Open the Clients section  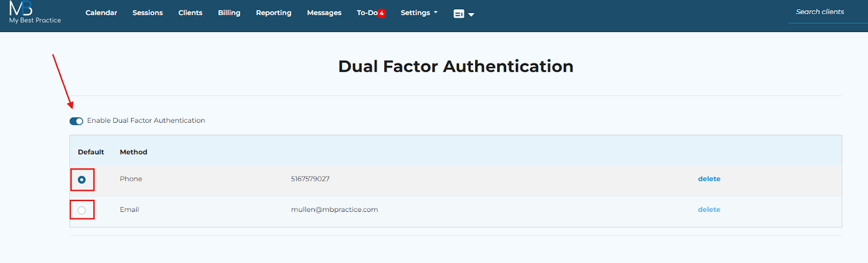tap(190, 12)
